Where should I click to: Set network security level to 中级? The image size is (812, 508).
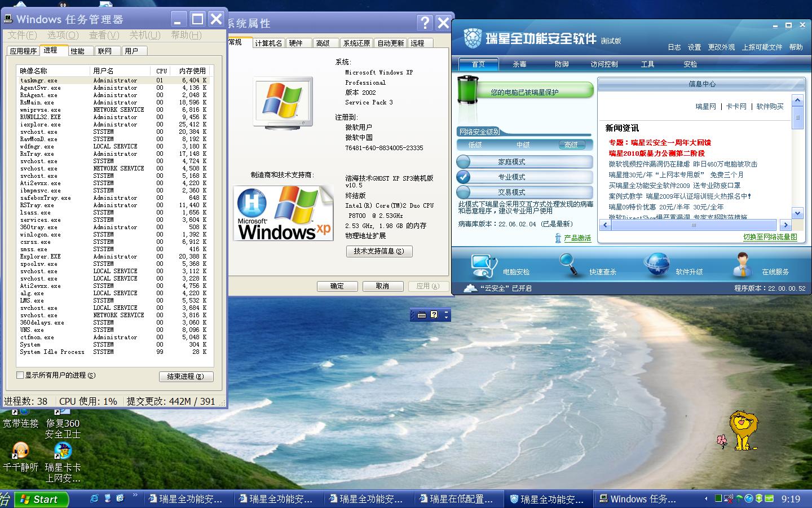point(523,145)
